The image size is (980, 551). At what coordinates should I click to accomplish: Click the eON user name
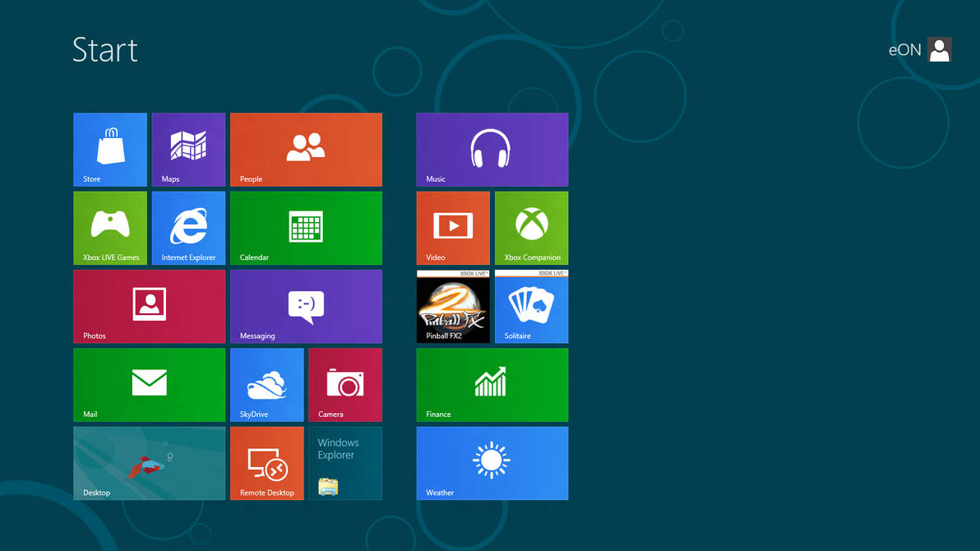click(904, 50)
